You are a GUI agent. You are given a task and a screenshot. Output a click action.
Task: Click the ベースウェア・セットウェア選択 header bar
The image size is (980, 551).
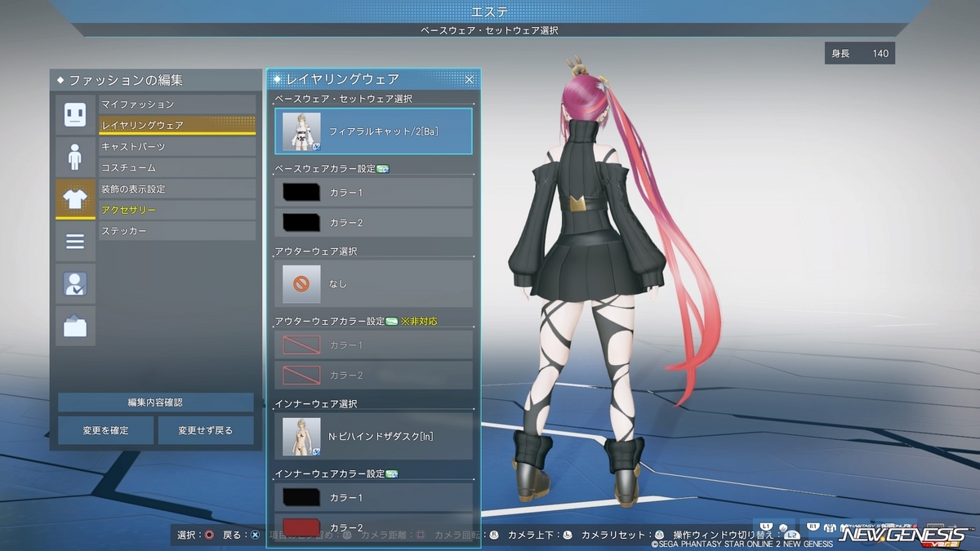tap(490, 30)
